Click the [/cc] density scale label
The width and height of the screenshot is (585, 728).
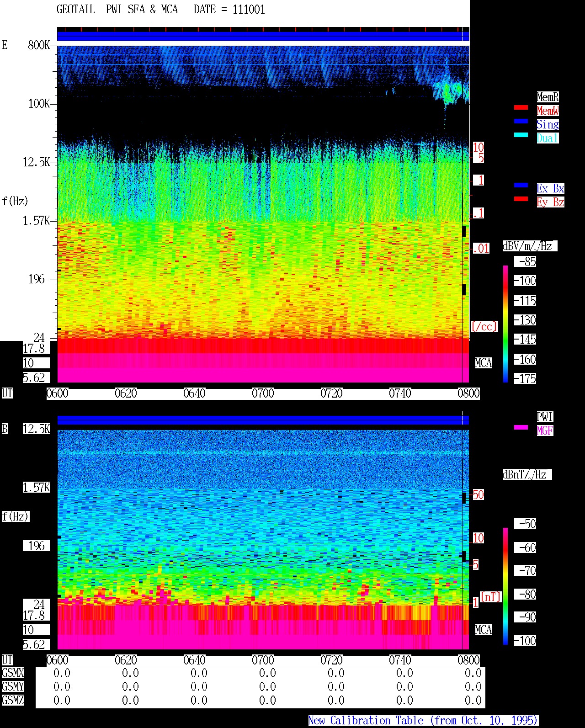point(484,326)
